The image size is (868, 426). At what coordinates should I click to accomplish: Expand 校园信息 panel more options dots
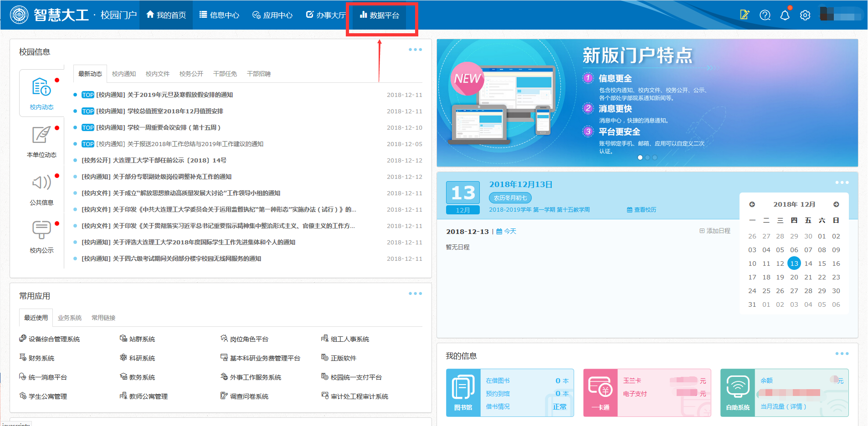pyautogui.click(x=415, y=50)
